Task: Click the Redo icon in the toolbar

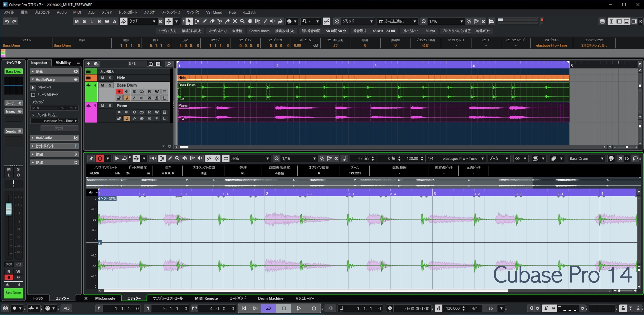Action: point(15,22)
